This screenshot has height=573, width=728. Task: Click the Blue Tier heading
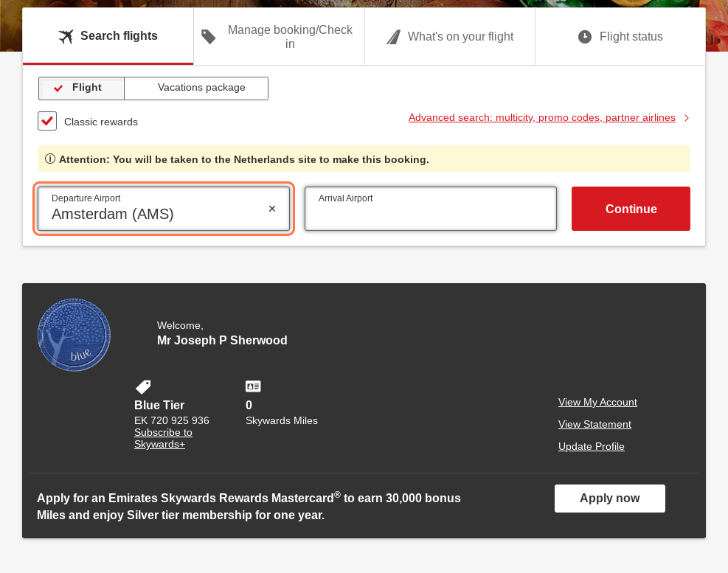click(x=159, y=406)
